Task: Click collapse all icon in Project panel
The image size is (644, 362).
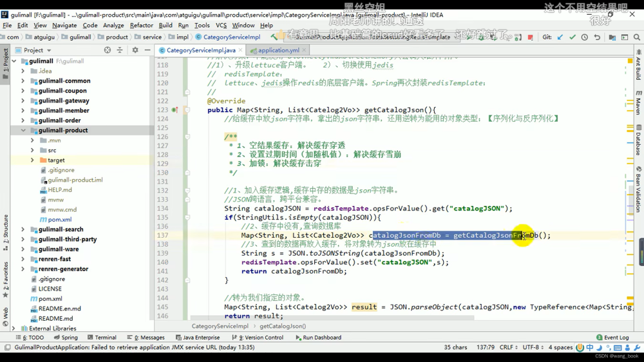Action: pos(120,50)
